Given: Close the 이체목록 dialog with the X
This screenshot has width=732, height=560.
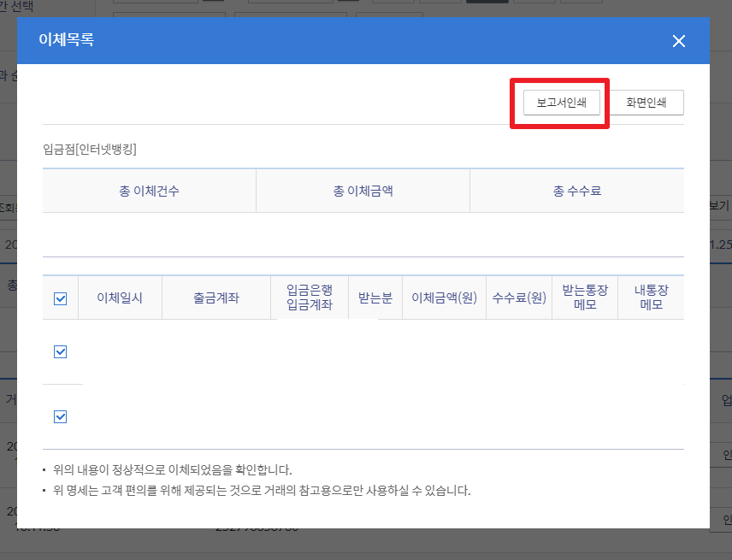Looking at the screenshot, I should [x=679, y=41].
